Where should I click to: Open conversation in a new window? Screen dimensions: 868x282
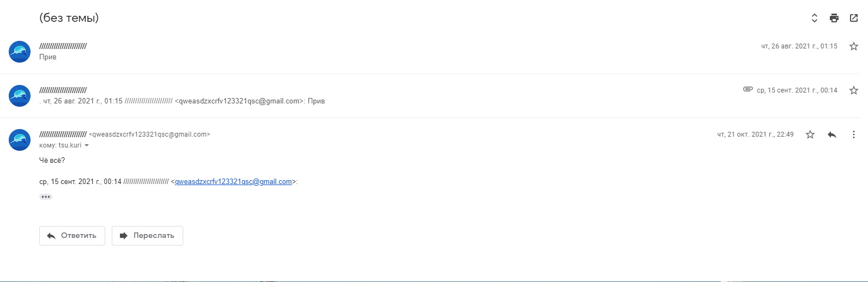pos(854,18)
